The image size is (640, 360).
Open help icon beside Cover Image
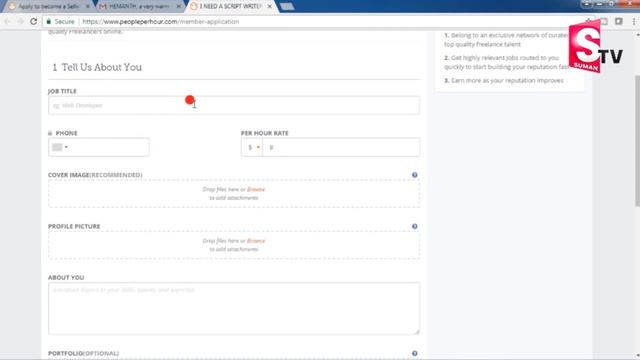pyautogui.click(x=415, y=175)
